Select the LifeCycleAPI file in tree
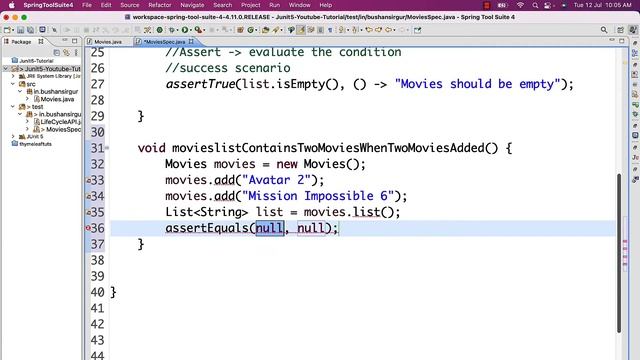Screen dimensions: 640x360 [60, 122]
